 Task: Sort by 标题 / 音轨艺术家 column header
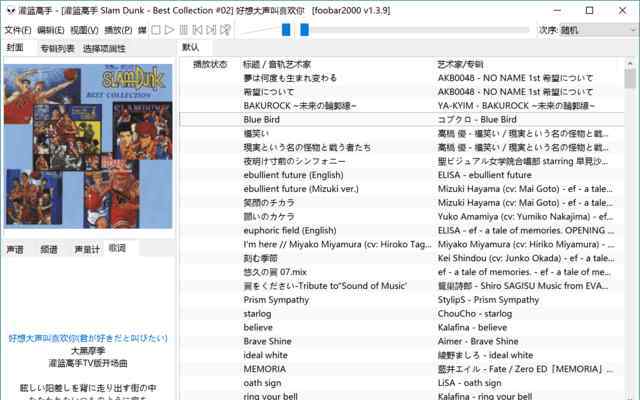pyautogui.click(x=277, y=64)
